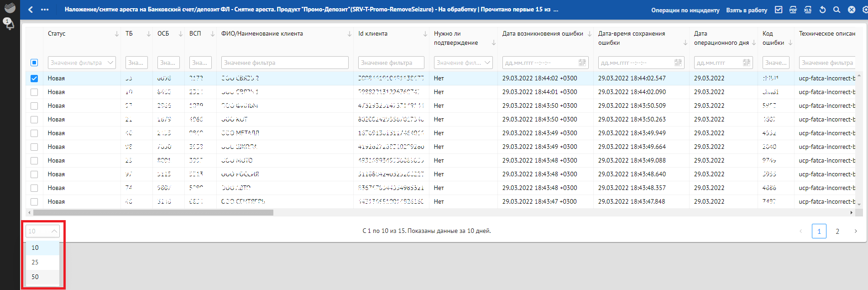Click the refresh arrow icon

(822, 10)
